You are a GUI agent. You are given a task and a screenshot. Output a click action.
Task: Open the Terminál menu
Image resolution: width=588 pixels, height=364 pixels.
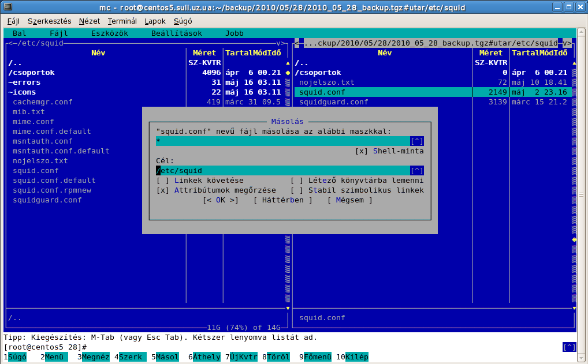[x=122, y=21]
